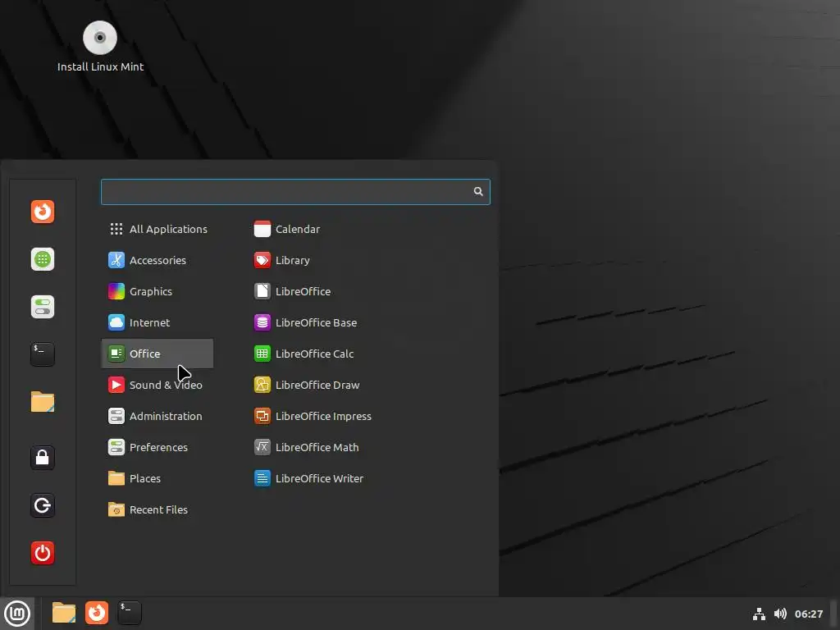
Task: Open System Settings in the favorites sidebar
Action: pyautogui.click(x=43, y=307)
